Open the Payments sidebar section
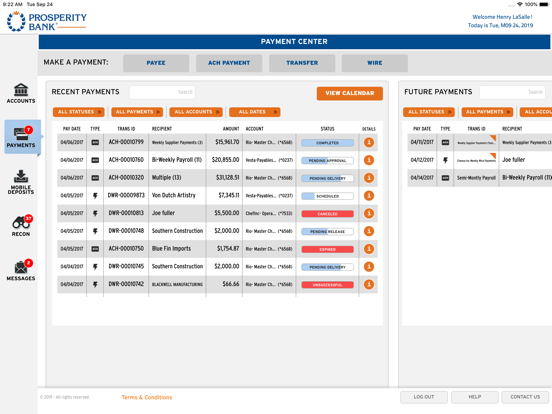 (x=22, y=137)
